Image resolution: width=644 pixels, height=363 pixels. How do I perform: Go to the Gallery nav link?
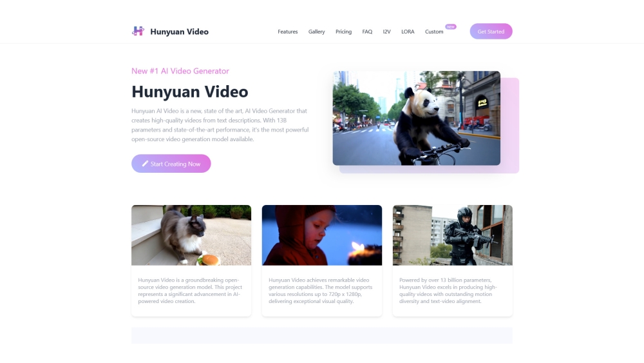(317, 32)
